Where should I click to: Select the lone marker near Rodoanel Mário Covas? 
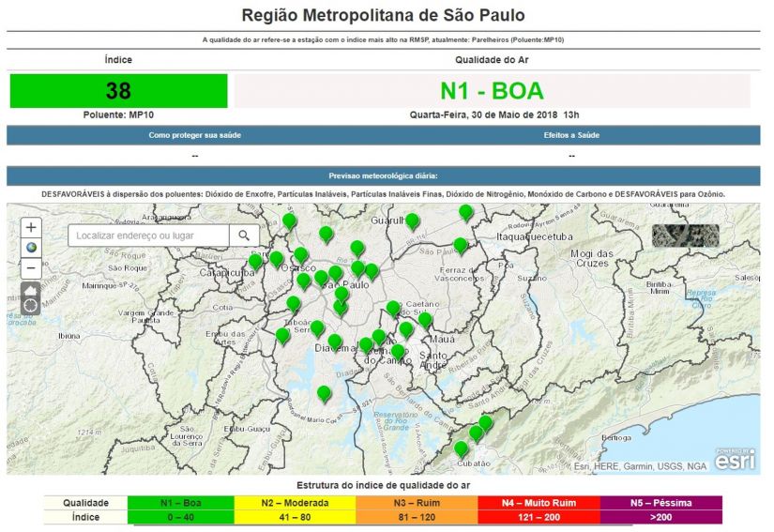pos(325,394)
